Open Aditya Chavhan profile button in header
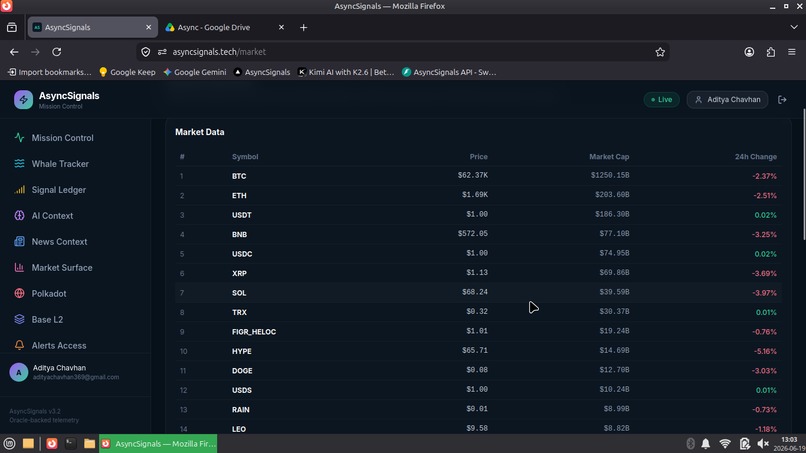Screen dimensions: 806x453 (727, 100)
